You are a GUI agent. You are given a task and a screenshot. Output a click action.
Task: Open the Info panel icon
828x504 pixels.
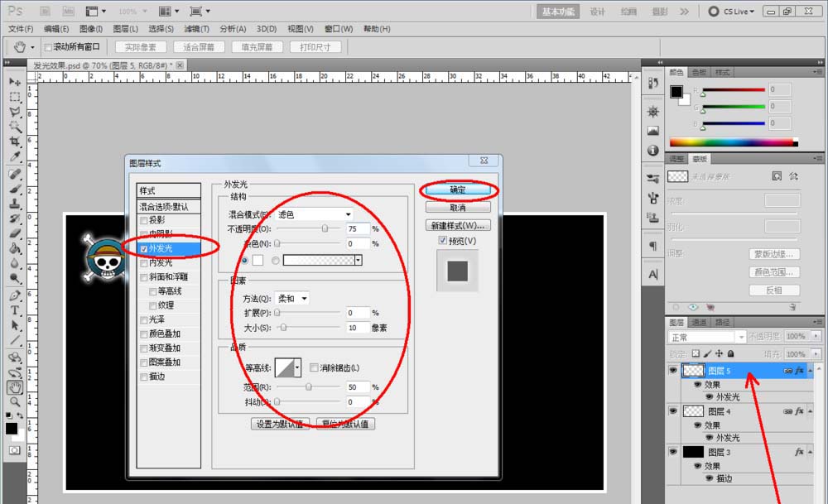(x=653, y=151)
